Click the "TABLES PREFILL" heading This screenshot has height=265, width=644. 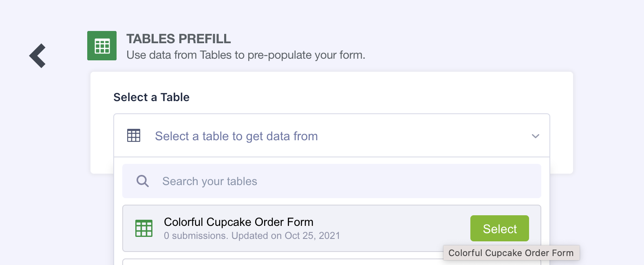click(x=179, y=39)
